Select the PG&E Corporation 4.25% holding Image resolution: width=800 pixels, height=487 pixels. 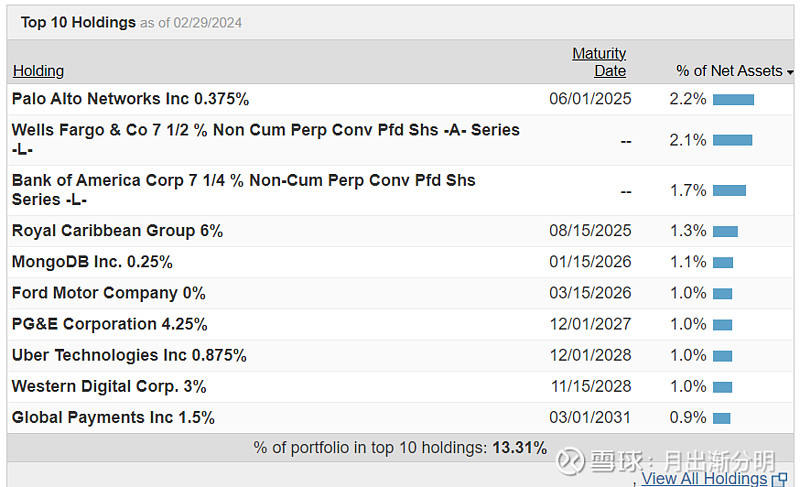coord(109,324)
